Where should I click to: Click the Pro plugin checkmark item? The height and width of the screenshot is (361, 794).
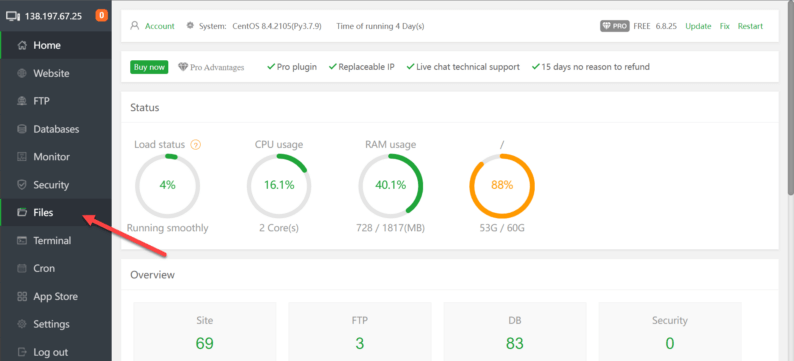pyautogui.click(x=292, y=67)
